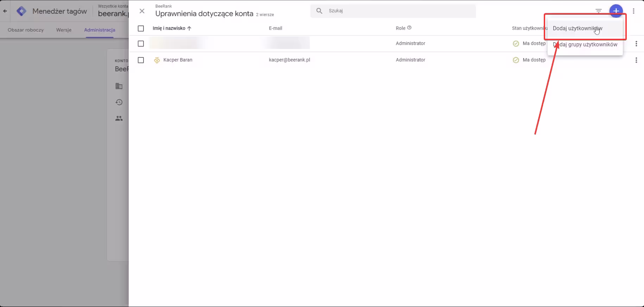Screen dimensions: 644x307
Task: Select the checkbox for Kacper Baran
Action: point(141,60)
